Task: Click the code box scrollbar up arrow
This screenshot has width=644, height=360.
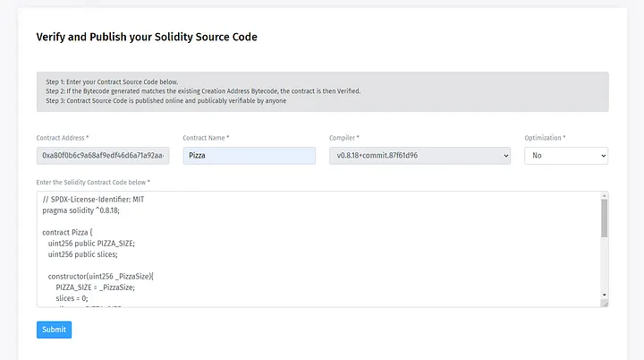Action: [604, 196]
